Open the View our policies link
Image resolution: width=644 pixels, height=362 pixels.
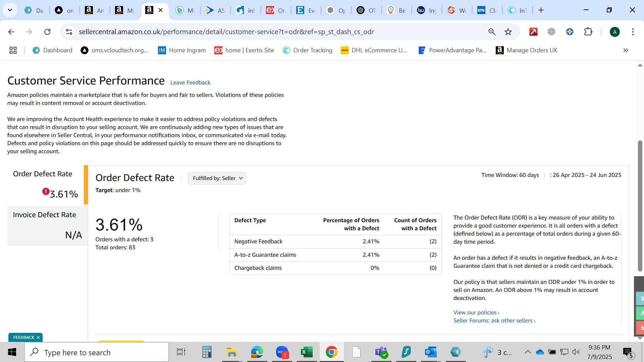point(476,312)
